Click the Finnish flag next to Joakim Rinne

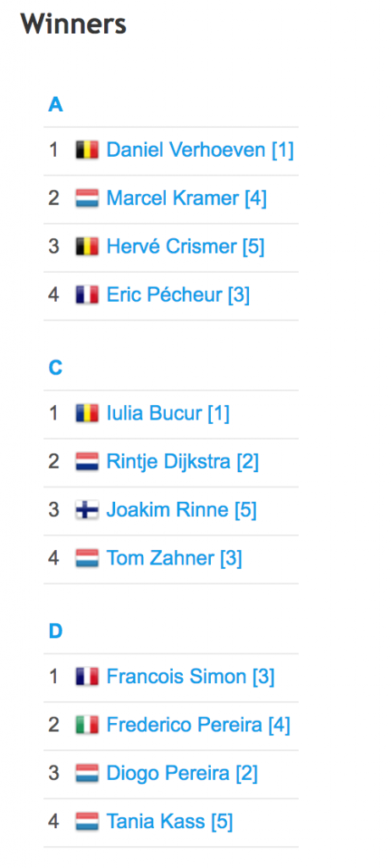(x=87, y=509)
